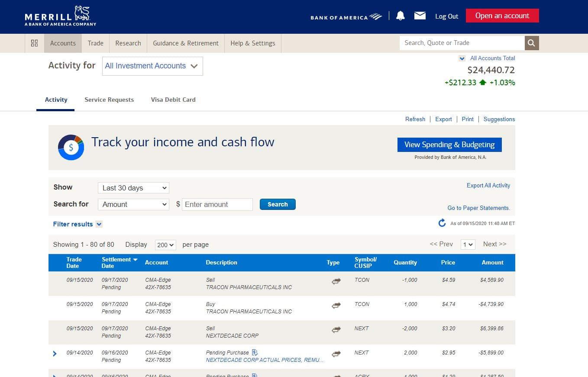Click the document icon beside Pending Purchase
Image resolution: width=588 pixels, height=377 pixels.
(x=255, y=352)
